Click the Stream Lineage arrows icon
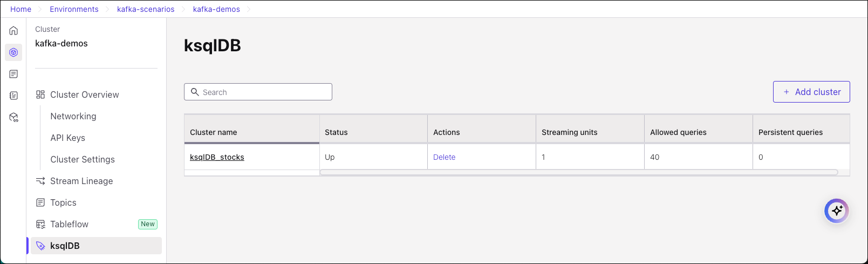The image size is (868, 264). coord(40,181)
